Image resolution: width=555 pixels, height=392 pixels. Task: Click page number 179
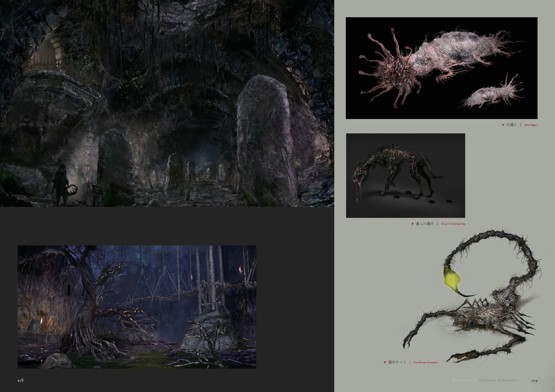(x=534, y=381)
